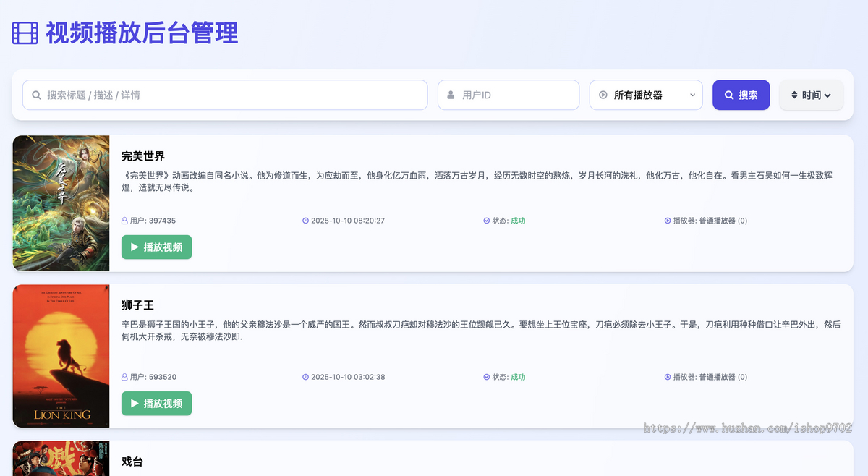868x476 pixels.
Task: Click the 视频播放后台管理 heading
Action: coord(142,33)
